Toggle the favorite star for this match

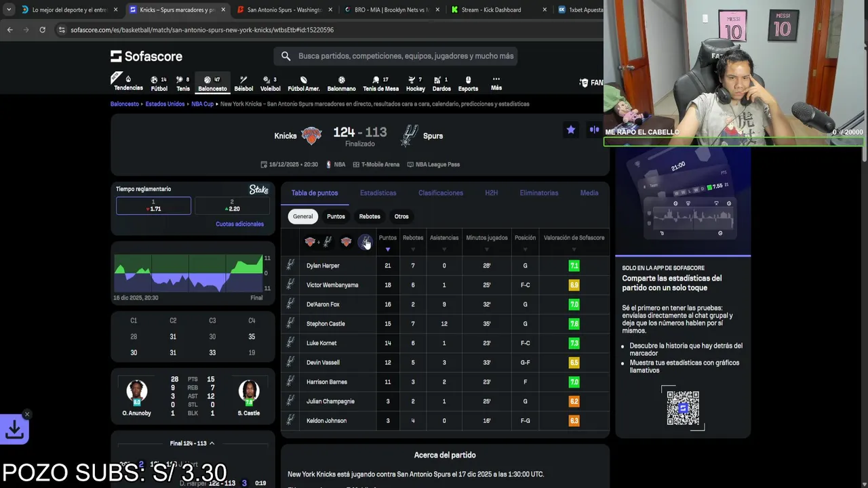pos(571,129)
